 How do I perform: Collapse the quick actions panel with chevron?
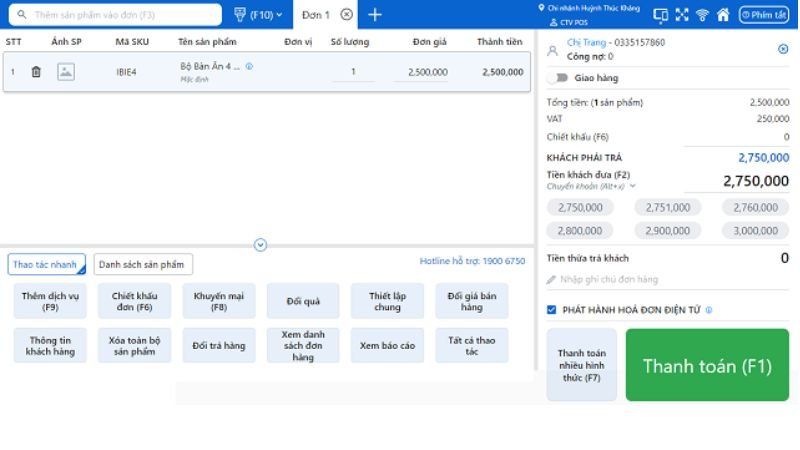261,244
